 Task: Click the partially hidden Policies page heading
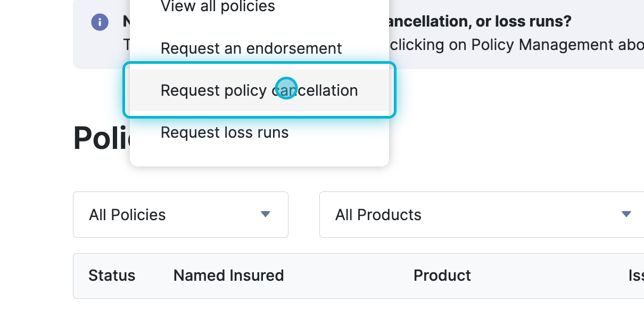tap(101, 138)
